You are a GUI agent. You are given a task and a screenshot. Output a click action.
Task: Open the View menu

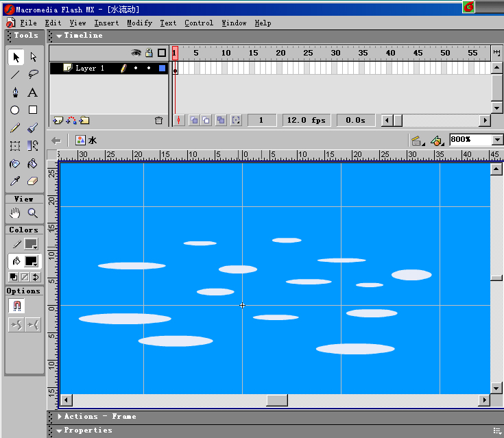77,23
